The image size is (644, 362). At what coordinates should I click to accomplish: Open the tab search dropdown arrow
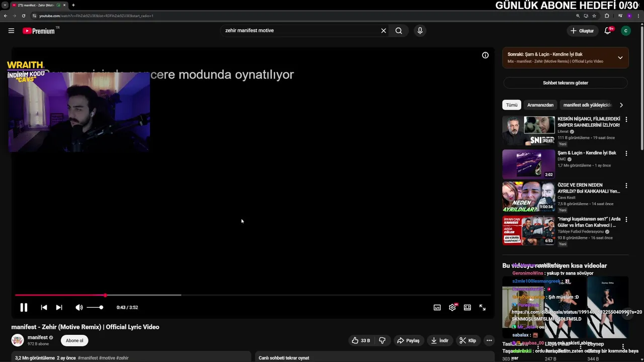tap(5, 5)
